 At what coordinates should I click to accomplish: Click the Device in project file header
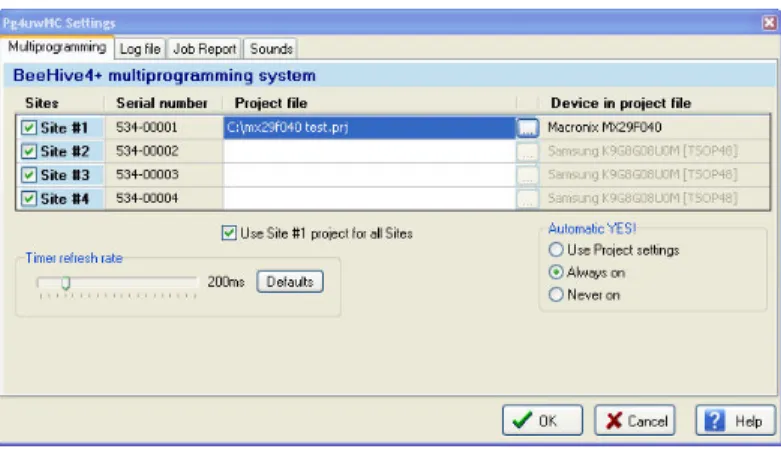point(621,103)
